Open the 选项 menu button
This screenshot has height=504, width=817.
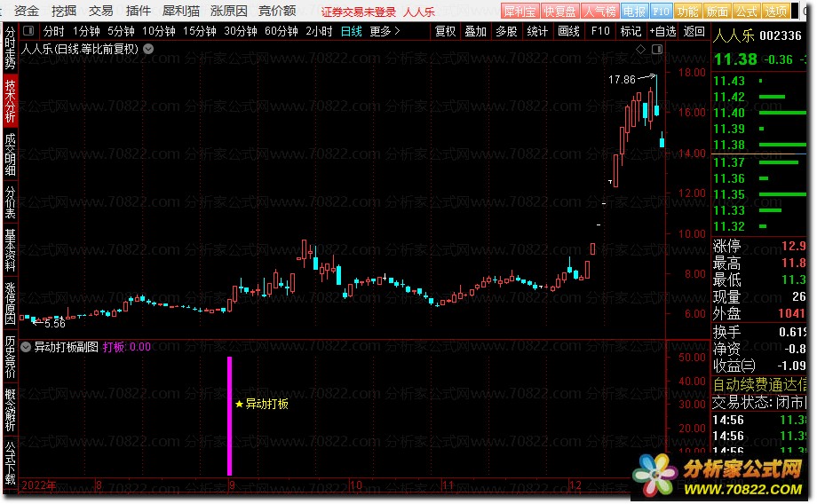point(776,11)
